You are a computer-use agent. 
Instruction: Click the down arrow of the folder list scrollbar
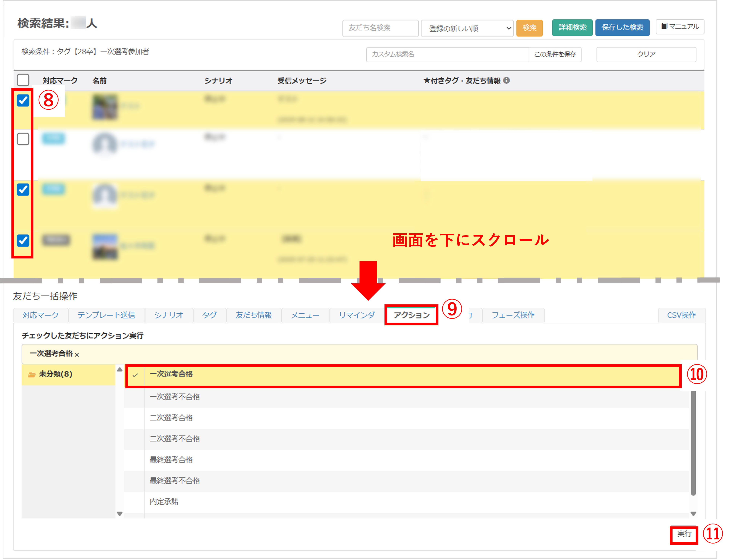click(x=120, y=514)
